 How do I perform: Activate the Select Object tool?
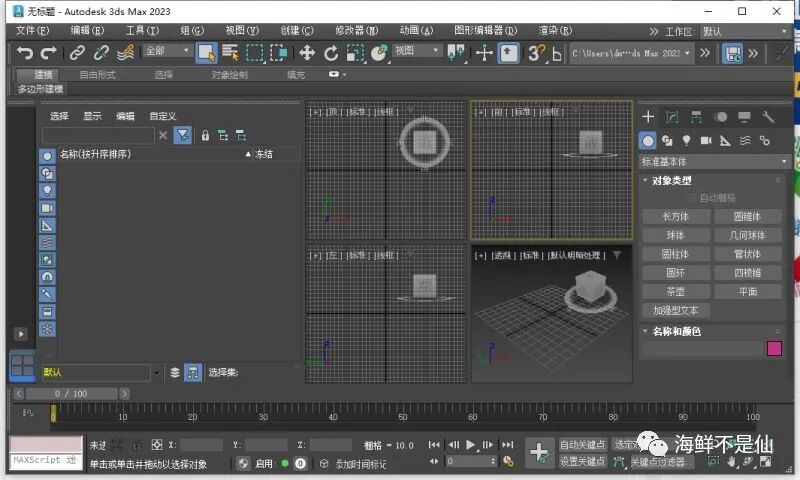[206, 53]
